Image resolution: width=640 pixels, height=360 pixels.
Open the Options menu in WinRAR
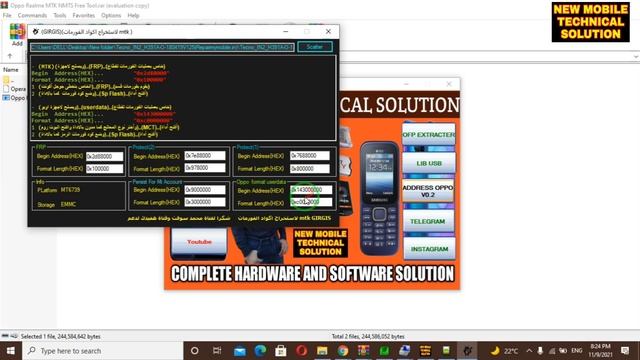point(111,16)
